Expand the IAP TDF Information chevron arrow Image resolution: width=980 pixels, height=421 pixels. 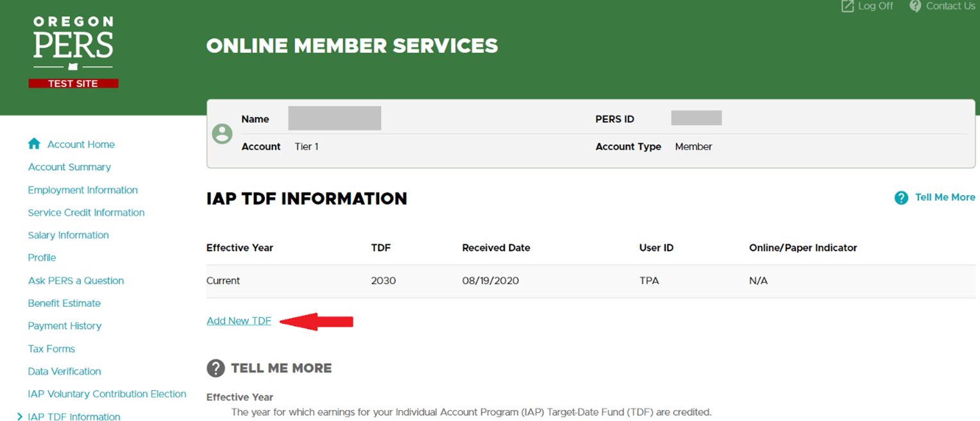tap(20, 417)
